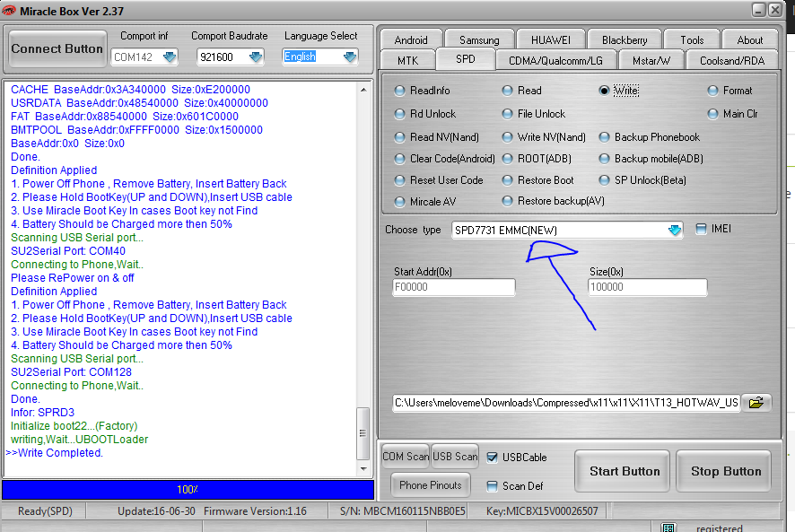The image size is (795, 532).
Task: Click the ">>Write Completed." log line
Action: tap(54, 453)
